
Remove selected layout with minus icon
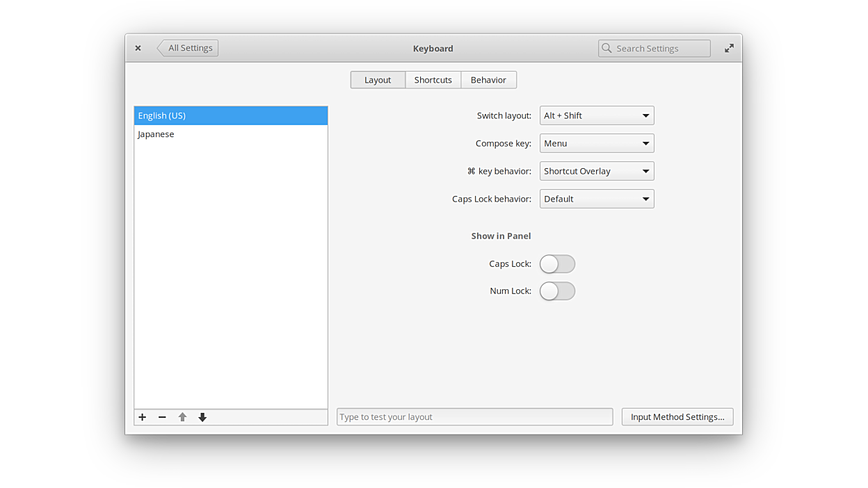pos(162,417)
